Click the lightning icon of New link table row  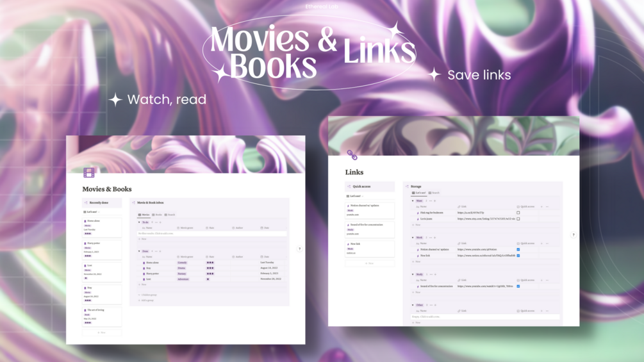(x=418, y=256)
